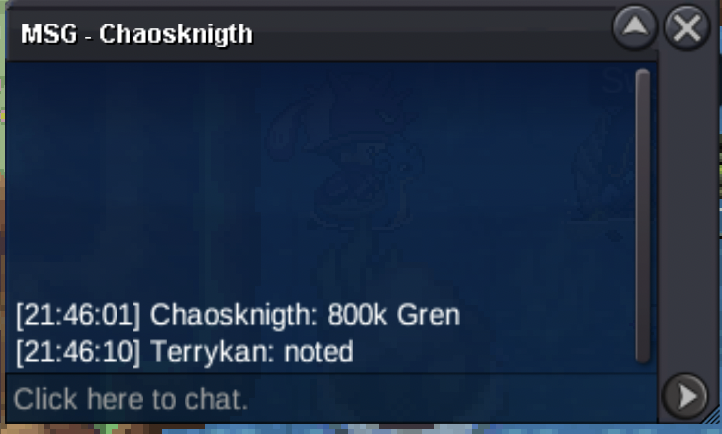Click the chat history vertical scrollbar
This screenshot has height=434, width=722.
coord(643,216)
